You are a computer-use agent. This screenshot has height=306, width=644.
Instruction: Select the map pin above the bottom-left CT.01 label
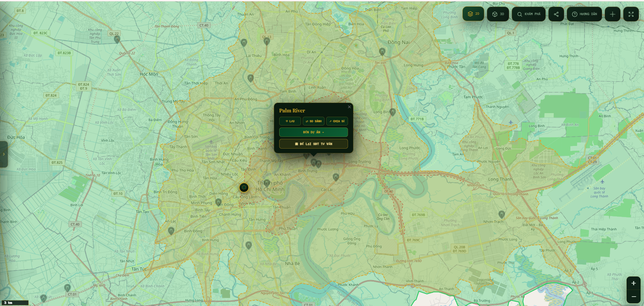(x=67, y=288)
